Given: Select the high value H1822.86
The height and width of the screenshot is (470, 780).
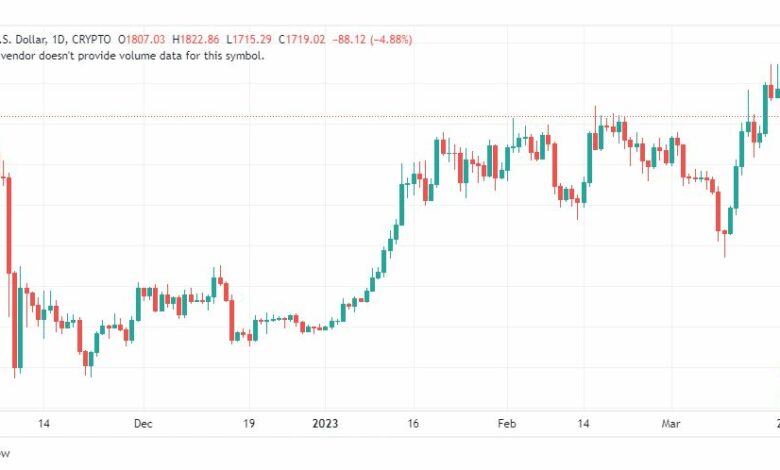Looking at the screenshot, I should point(195,39).
